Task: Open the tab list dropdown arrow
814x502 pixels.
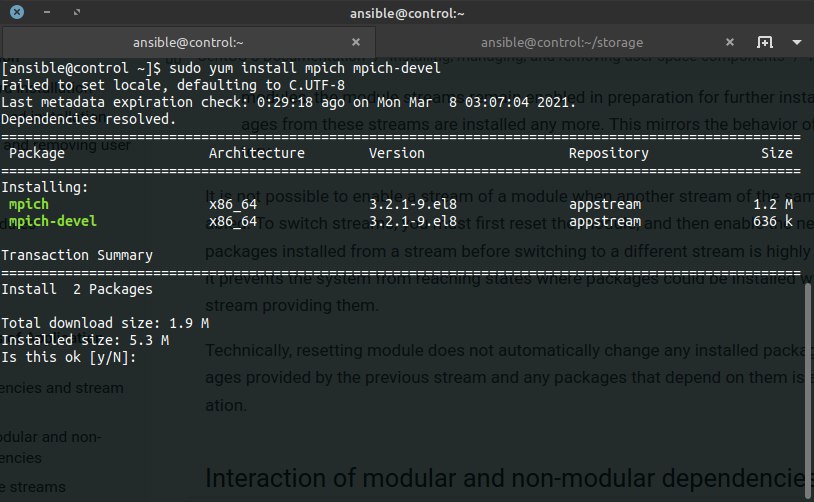Action: pyautogui.click(x=797, y=42)
